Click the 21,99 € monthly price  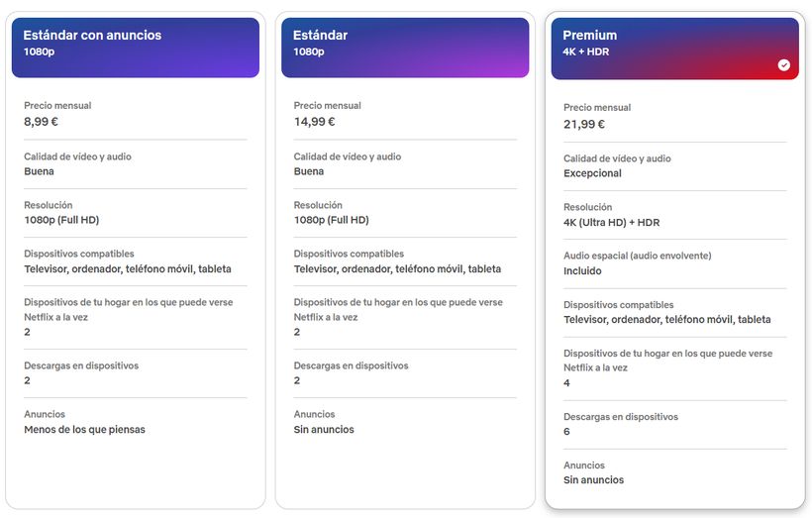[584, 124]
